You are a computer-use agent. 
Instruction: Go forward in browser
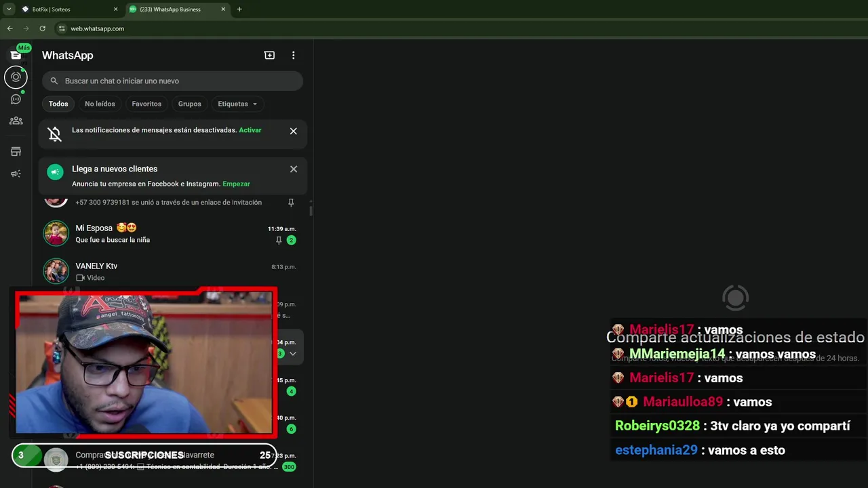(x=26, y=28)
